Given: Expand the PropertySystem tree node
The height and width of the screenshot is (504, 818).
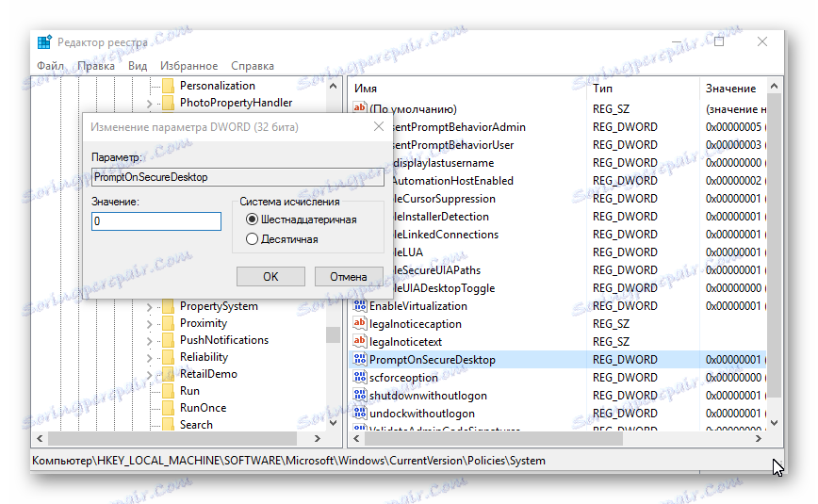Looking at the screenshot, I should 149,307.
